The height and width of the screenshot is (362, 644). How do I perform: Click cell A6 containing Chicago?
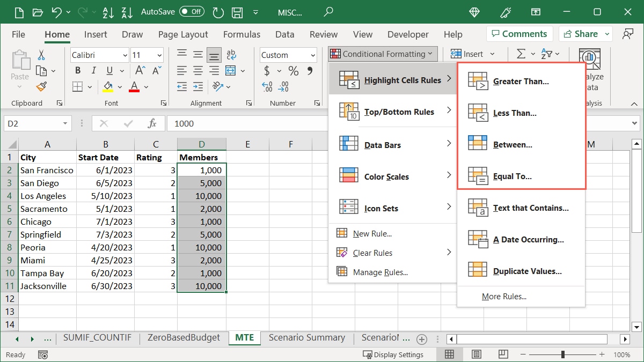coord(47,221)
